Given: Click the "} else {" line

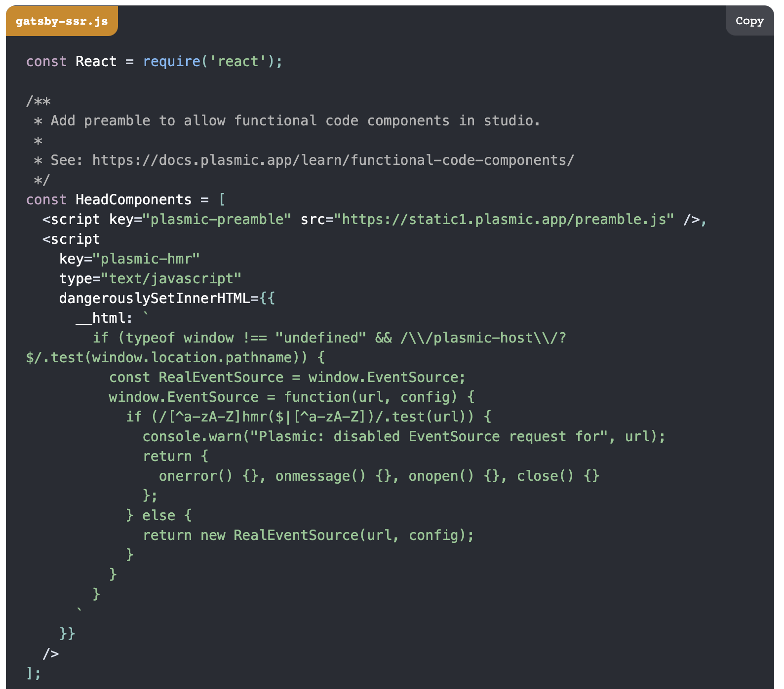Looking at the screenshot, I should (x=158, y=516).
